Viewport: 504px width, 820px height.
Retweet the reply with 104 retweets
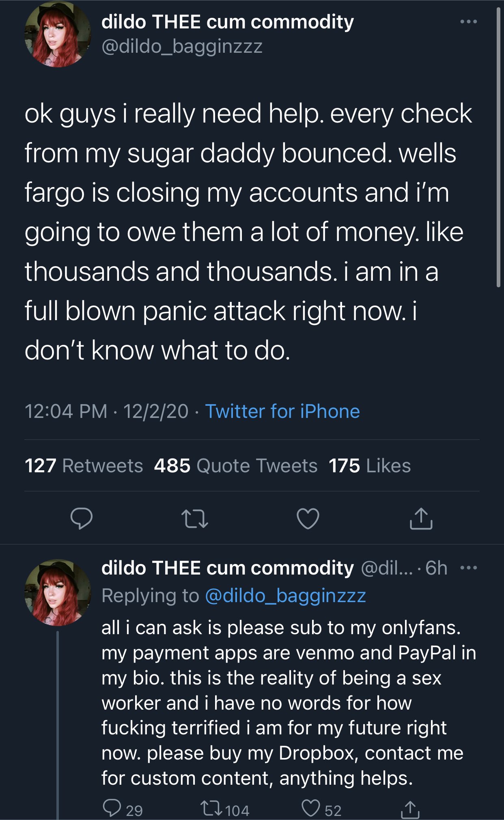[226, 809]
